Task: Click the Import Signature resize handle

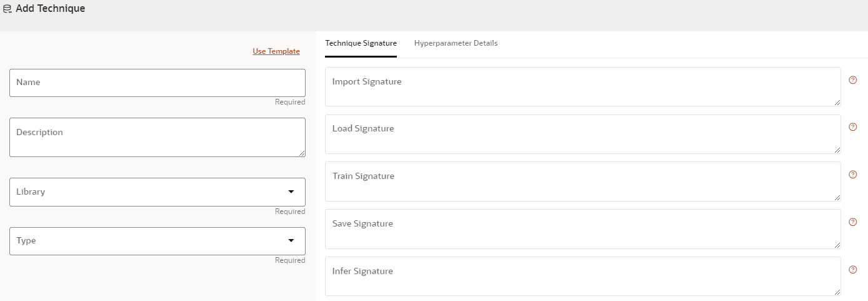Action: [837, 103]
